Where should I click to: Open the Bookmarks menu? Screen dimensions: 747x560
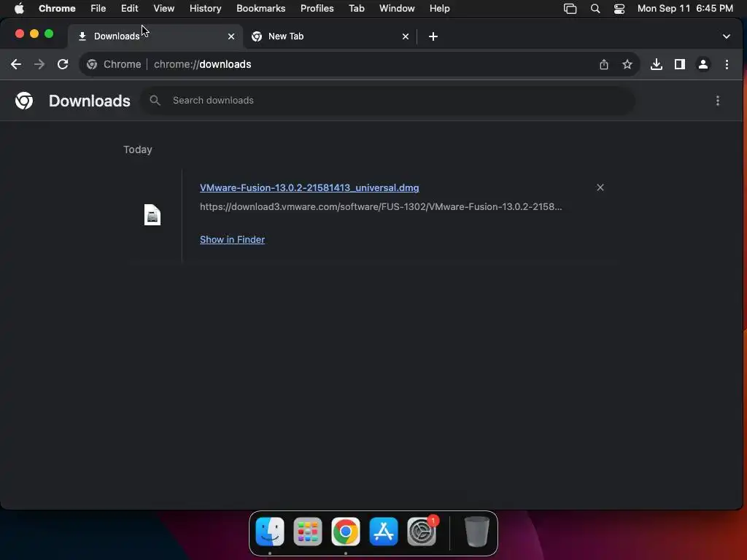coord(261,9)
